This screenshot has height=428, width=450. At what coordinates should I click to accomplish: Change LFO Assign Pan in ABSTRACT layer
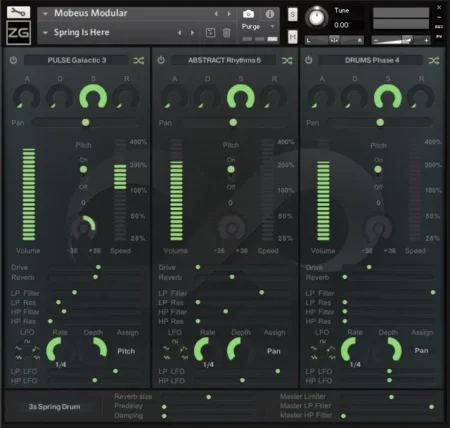click(x=274, y=351)
